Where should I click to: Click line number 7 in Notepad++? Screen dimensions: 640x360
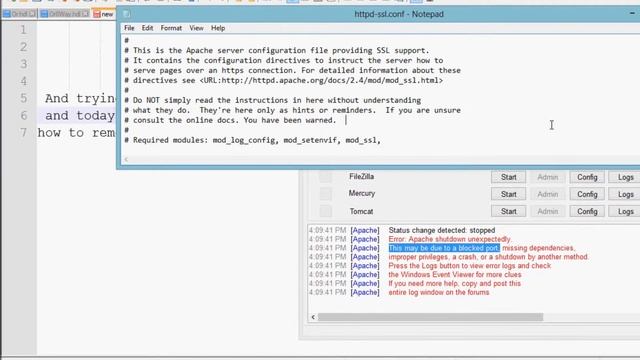coord(23,133)
